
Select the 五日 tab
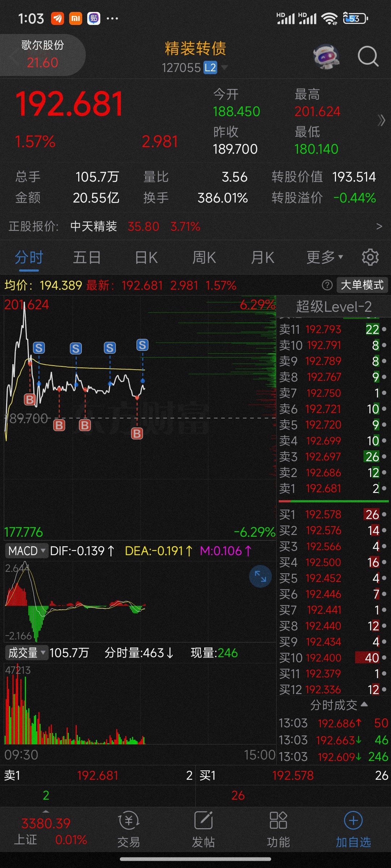tap(87, 258)
